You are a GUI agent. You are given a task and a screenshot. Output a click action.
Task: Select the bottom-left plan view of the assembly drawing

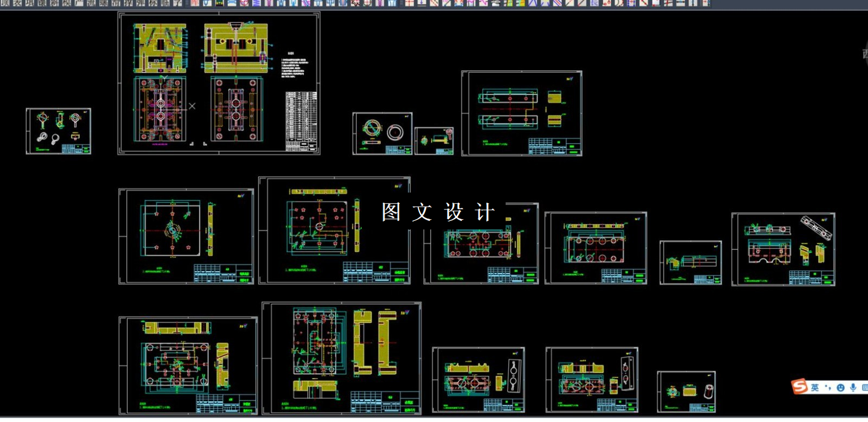pyautogui.click(x=160, y=110)
